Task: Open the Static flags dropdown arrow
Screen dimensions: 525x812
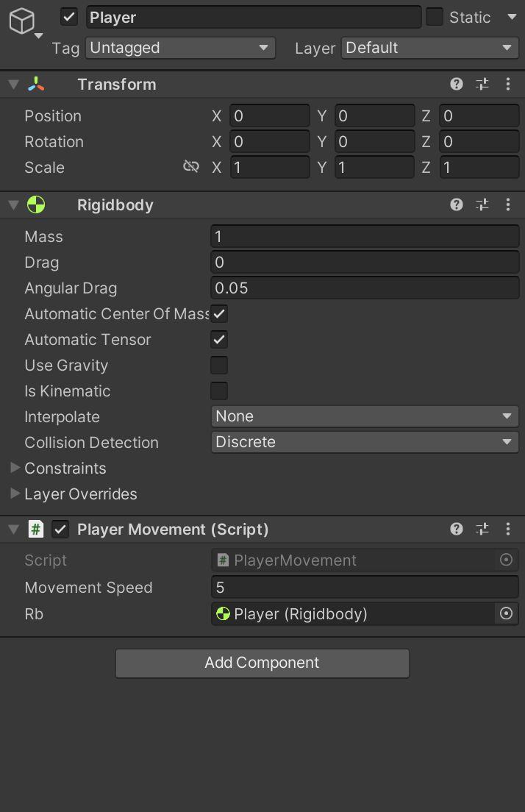Action: coord(512,17)
